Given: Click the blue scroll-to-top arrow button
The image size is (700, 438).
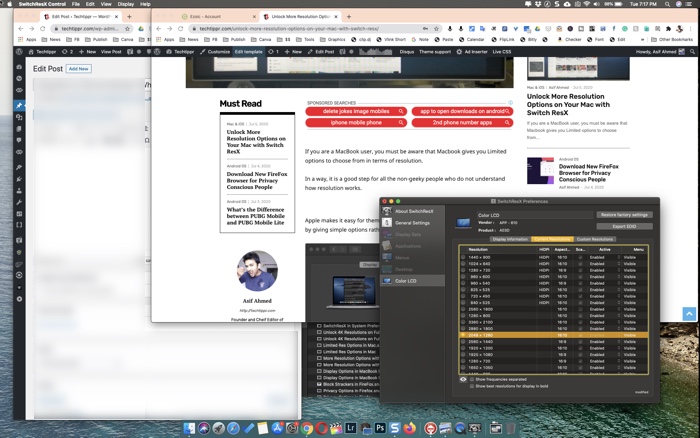Looking at the screenshot, I should (x=689, y=314).
